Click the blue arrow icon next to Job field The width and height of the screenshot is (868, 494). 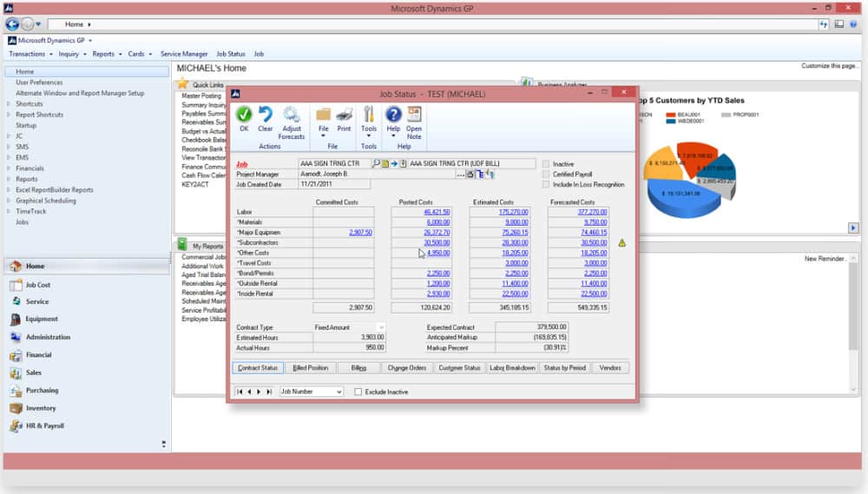point(394,163)
